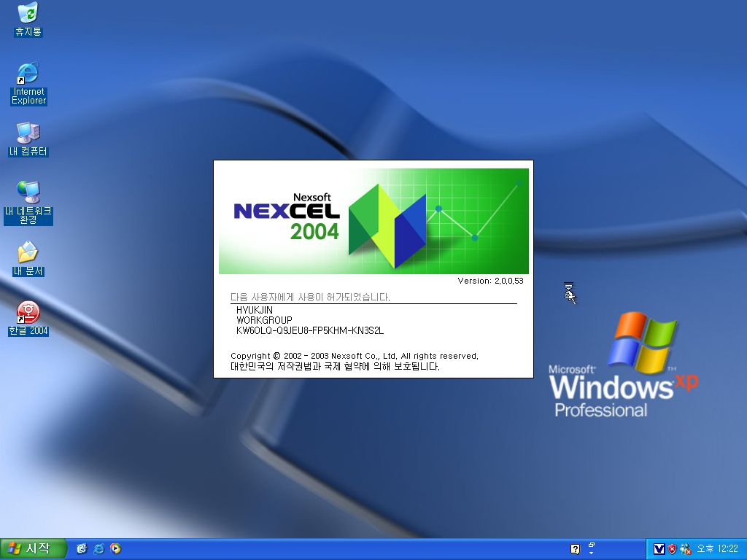Select the 내 네트워크 환경 desktop icon
The height and width of the screenshot is (560, 747).
[x=28, y=203]
